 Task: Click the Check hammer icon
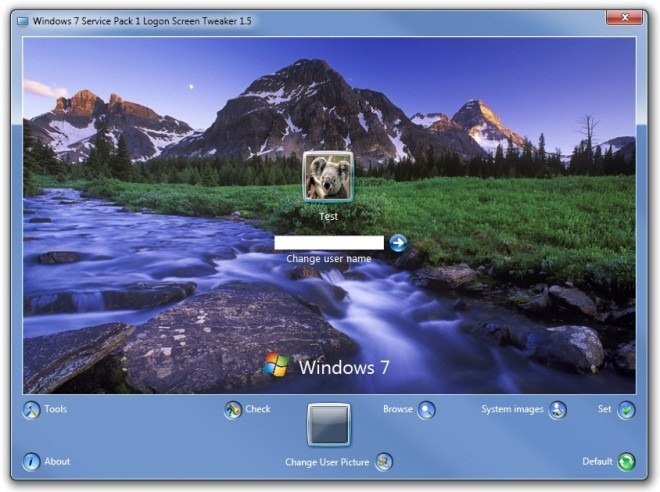pyautogui.click(x=233, y=410)
